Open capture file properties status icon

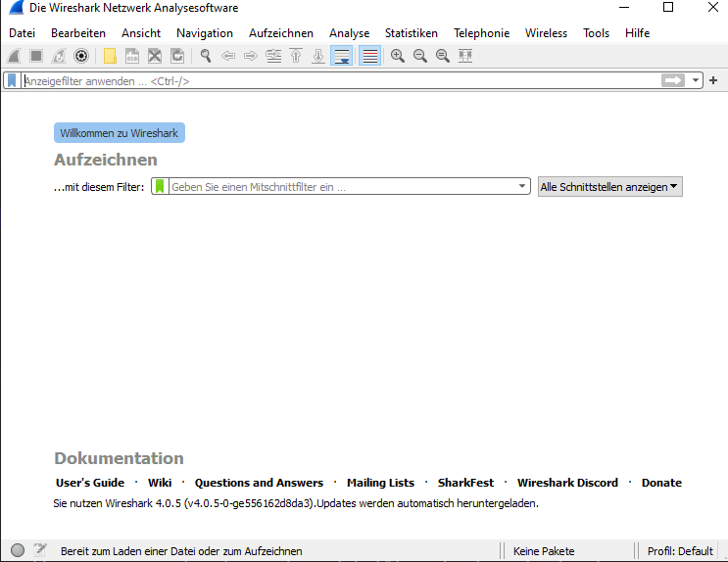click(x=40, y=550)
